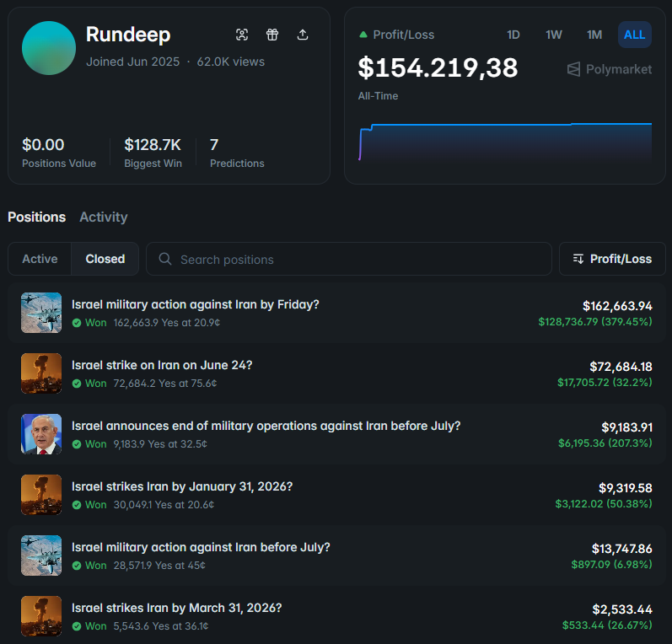Screen dimensions: 672x644
Task: Click '$897.09 (6.98%)' profit text
Action: tap(611, 564)
